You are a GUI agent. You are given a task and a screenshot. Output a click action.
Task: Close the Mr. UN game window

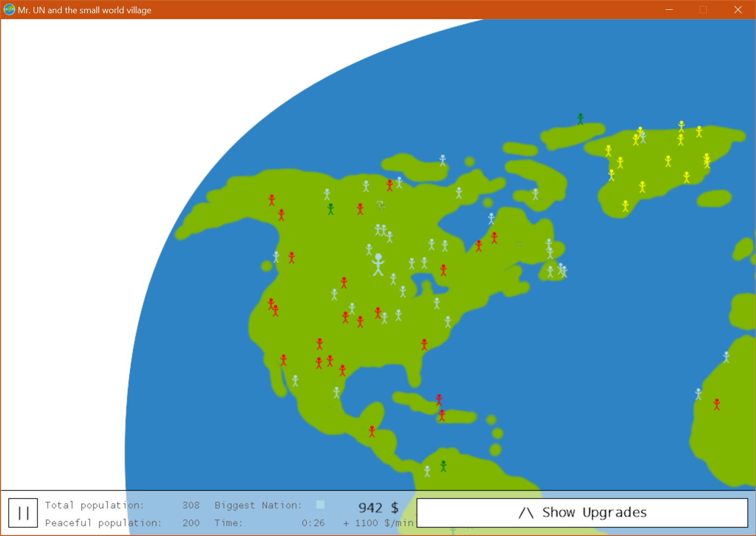click(x=738, y=9)
